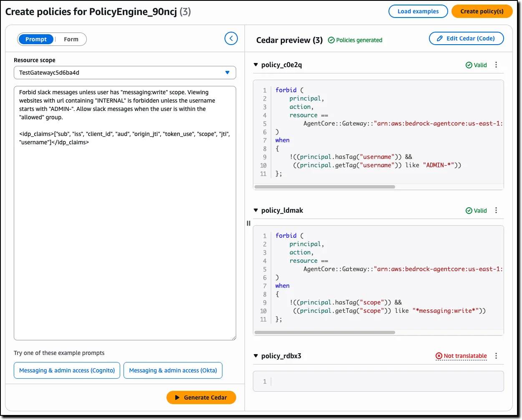This screenshot has width=522, height=420.
Task: Collapse the prompt panel with the circular chevron
Action: 231,38
